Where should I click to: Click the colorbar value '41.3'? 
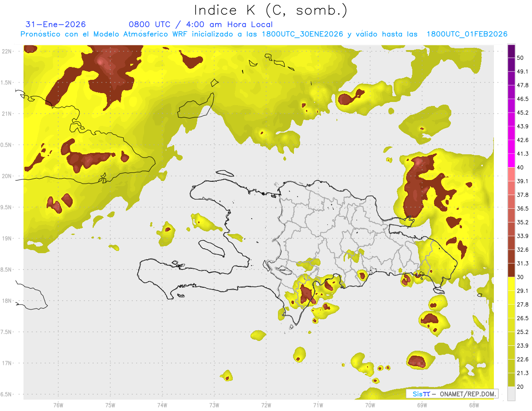pos(523,154)
